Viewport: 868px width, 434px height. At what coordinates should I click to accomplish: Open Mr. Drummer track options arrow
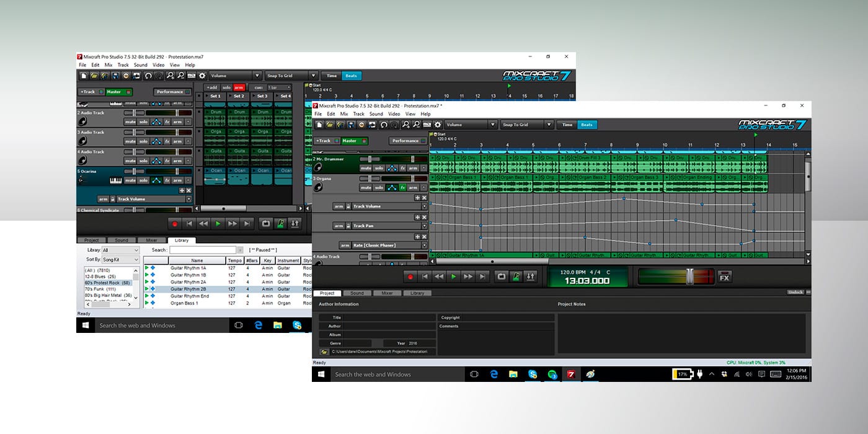tap(423, 168)
